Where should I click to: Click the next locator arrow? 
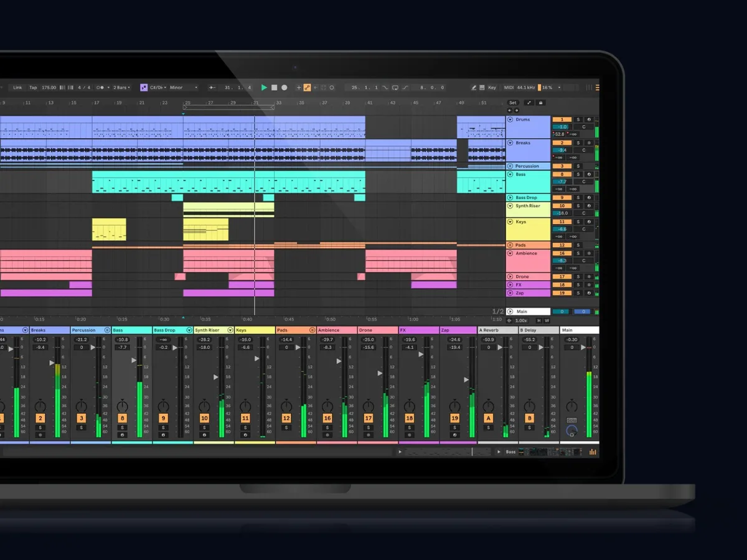coord(516,110)
